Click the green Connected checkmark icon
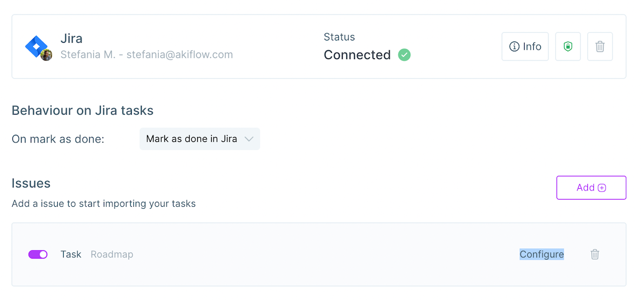This screenshot has height=300, width=644. (404, 54)
